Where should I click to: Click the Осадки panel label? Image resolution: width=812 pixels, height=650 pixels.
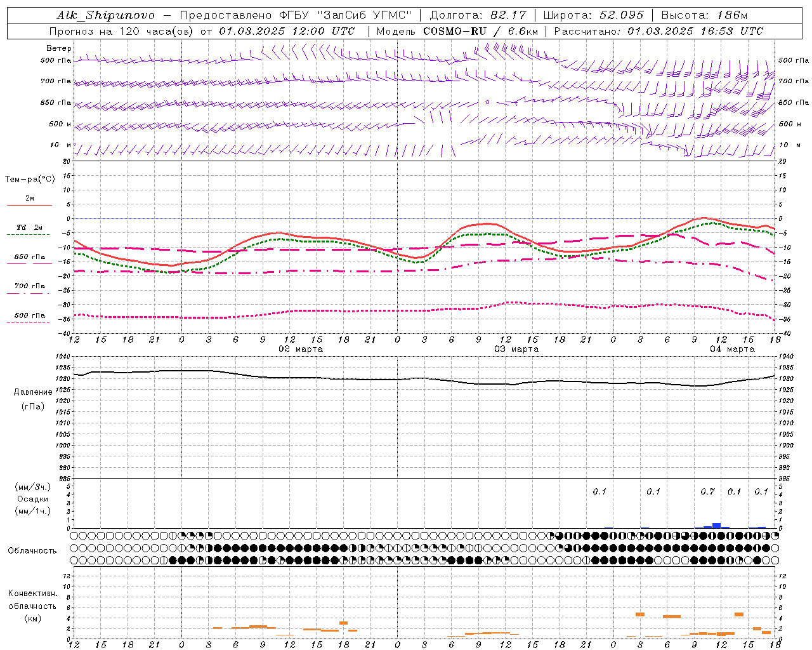[x=33, y=499]
